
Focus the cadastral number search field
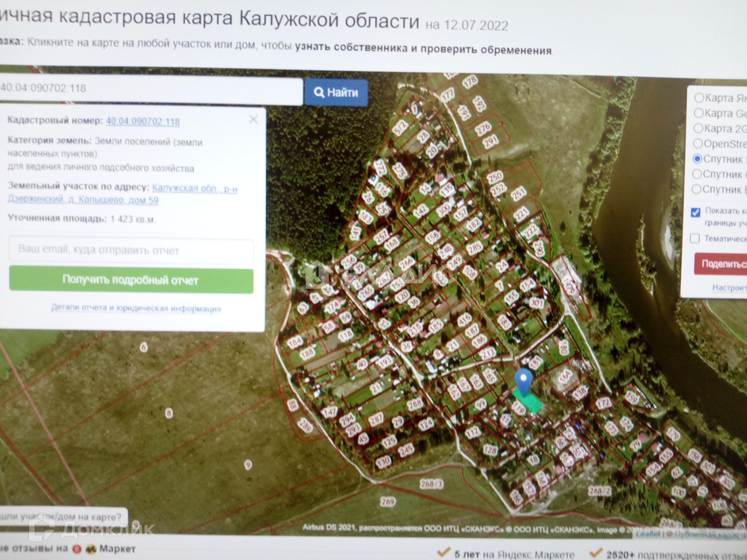[150, 90]
